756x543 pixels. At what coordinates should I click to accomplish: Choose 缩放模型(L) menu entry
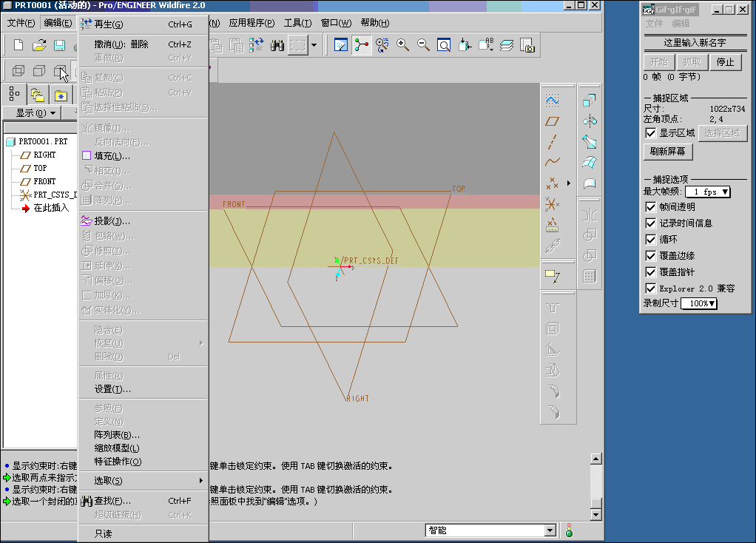144,448
